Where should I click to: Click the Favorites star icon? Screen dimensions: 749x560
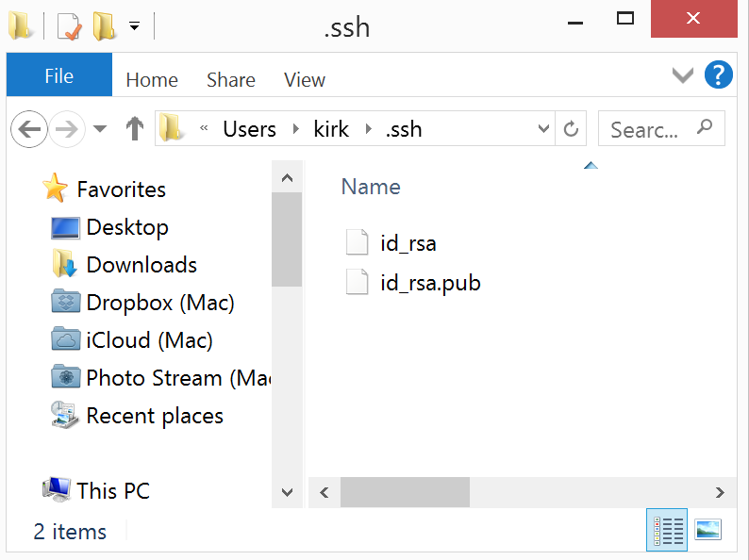[55, 188]
